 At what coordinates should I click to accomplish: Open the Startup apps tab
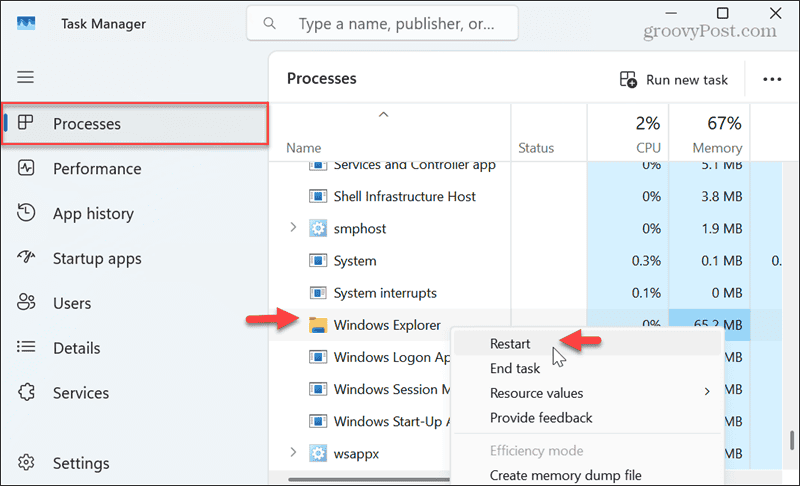click(x=135, y=258)
